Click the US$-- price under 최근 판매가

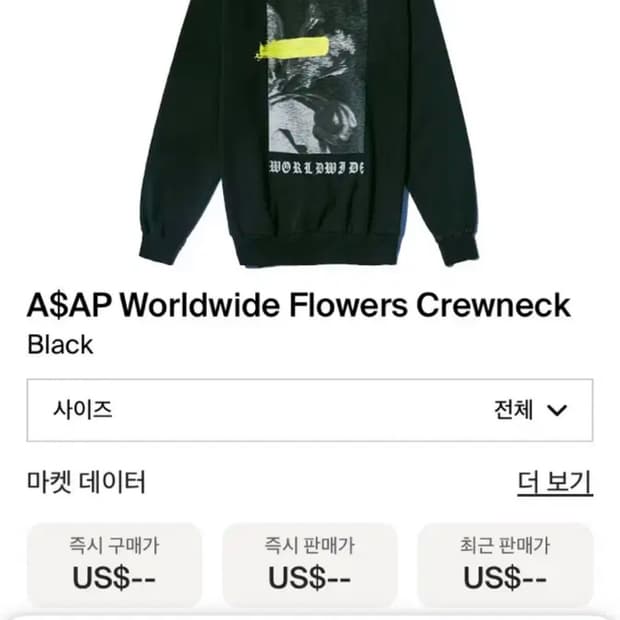pos(505,578)
